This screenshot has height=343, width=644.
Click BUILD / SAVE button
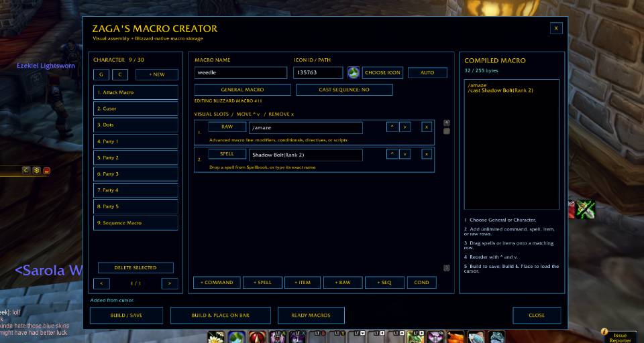(x=127, y=316)
